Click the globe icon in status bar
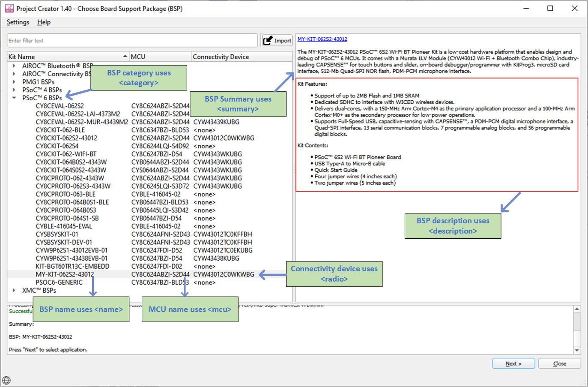 click(6, 380)
